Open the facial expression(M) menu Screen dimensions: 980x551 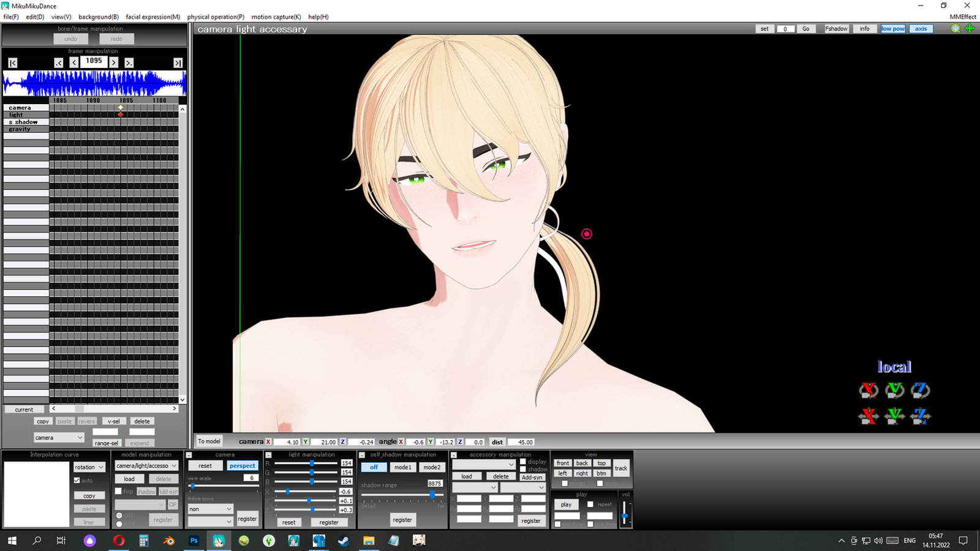(153, 17)
